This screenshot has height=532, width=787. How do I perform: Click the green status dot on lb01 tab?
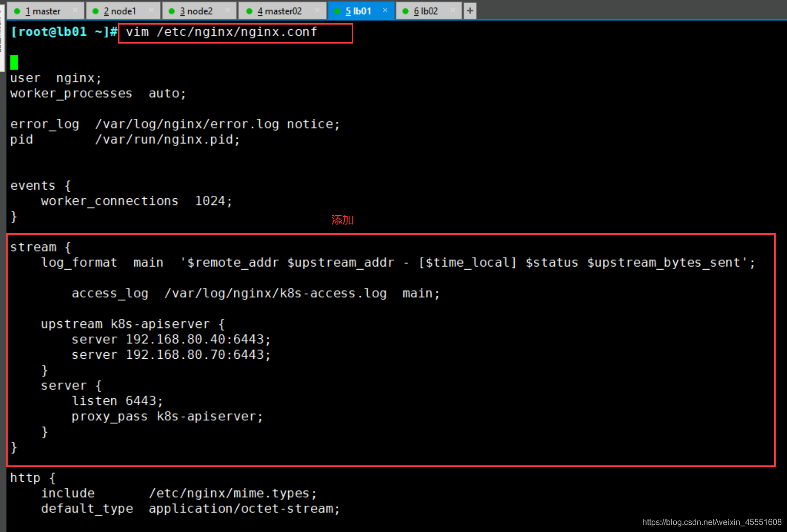pos(337,11)
